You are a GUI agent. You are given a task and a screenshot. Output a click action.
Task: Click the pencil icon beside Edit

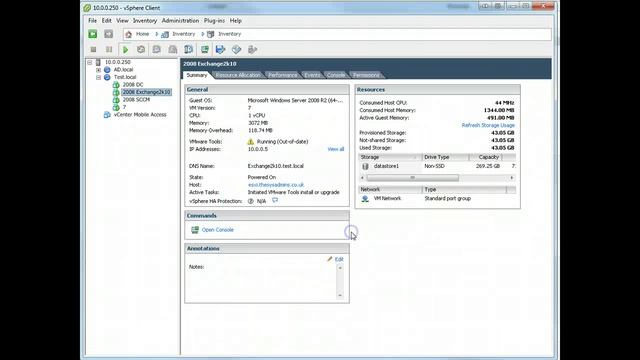pyautogui.click(x=329, y=259)
